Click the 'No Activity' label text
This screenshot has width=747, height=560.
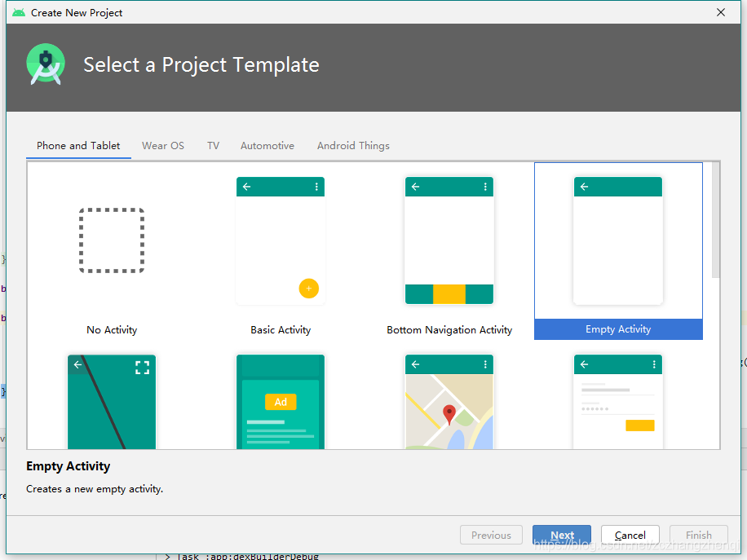click(x=112, y=330)
